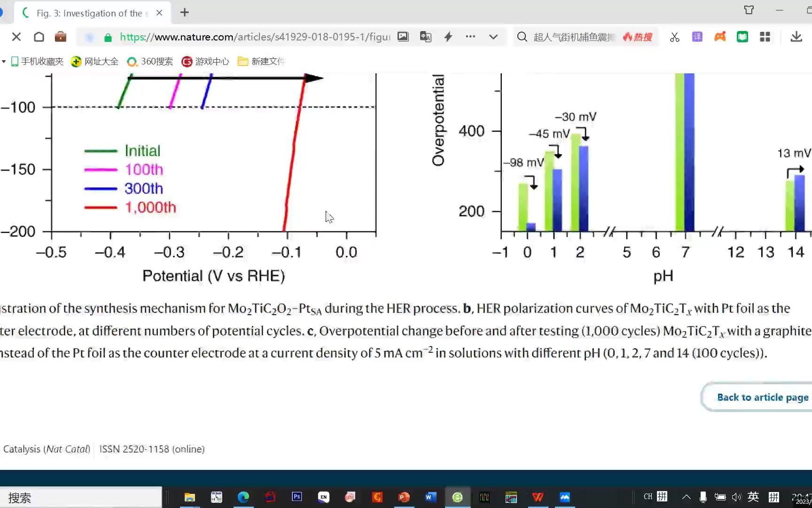The image size is (812, 508).
Task: Open a new tab with plus button
Action: coord(185,13)
